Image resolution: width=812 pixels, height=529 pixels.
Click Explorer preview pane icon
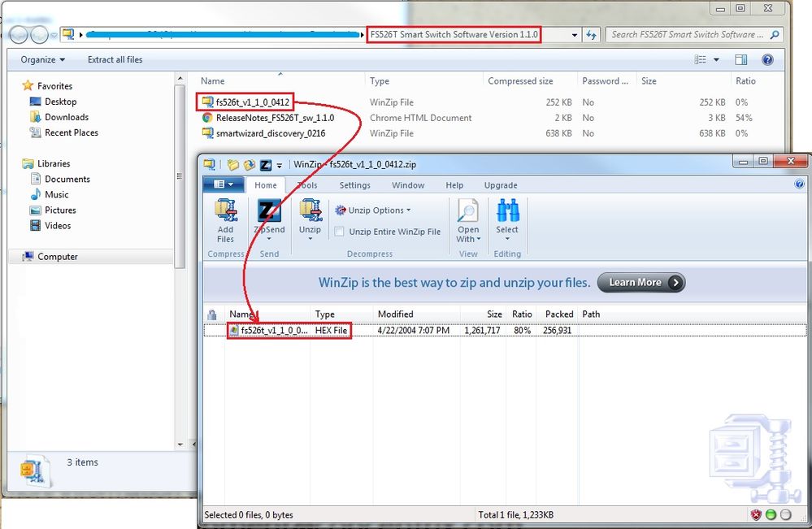pyautogui.click(x=740, y=59)
